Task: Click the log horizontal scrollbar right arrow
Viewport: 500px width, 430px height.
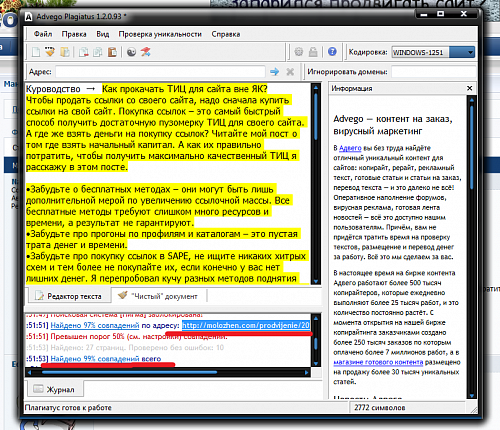Action: coord(307,372)
